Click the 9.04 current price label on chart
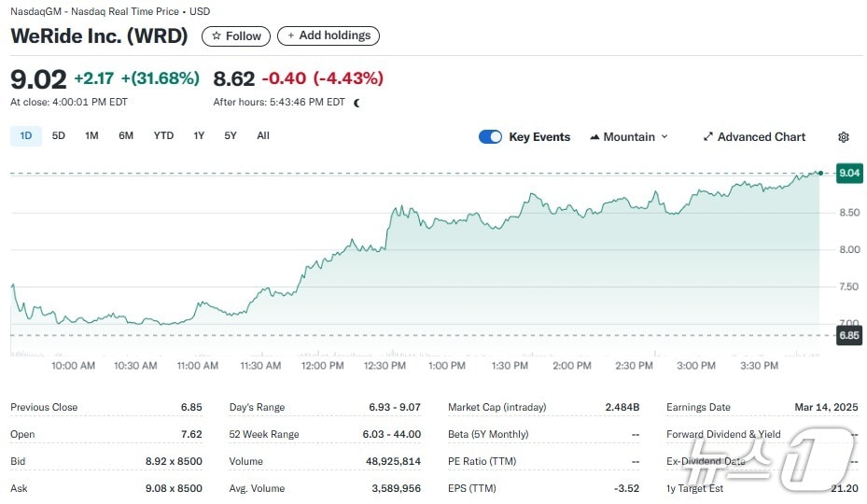This screenshot has width=867, height=504. click(849, 173)
